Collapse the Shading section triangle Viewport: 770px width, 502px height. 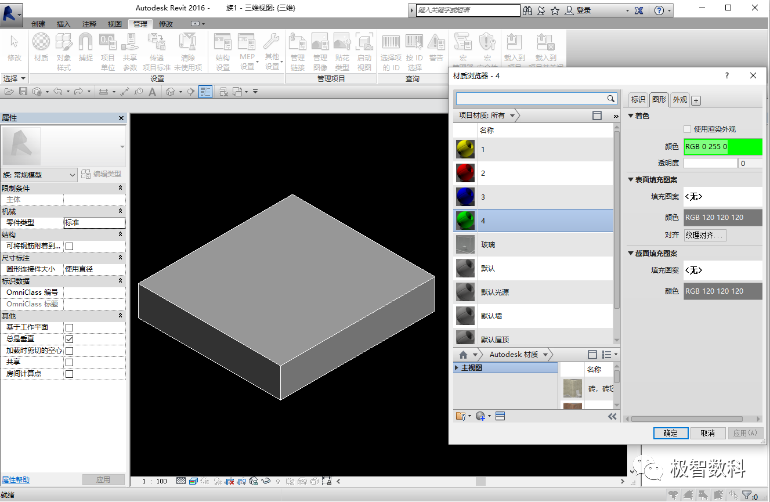click(x=631, y=116)
